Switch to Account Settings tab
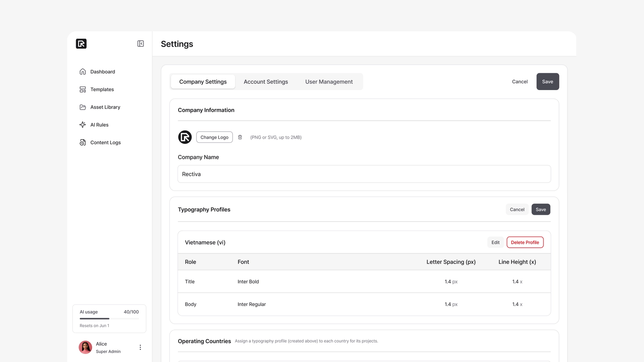 point(266,82)
